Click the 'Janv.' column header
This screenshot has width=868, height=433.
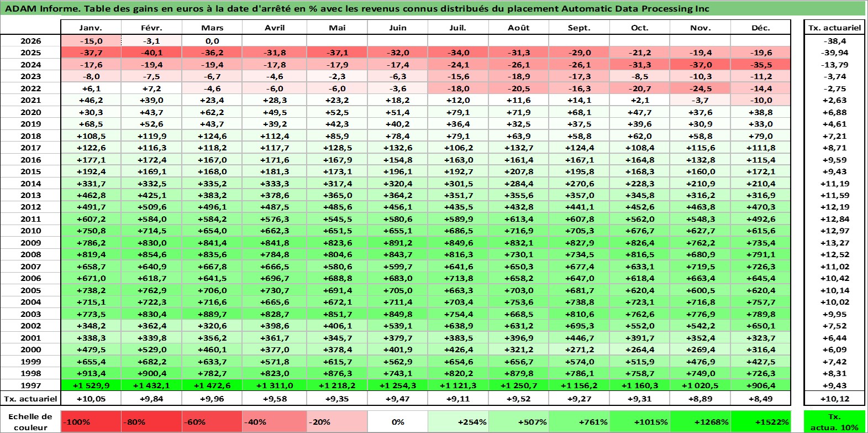tap(91, 28)
